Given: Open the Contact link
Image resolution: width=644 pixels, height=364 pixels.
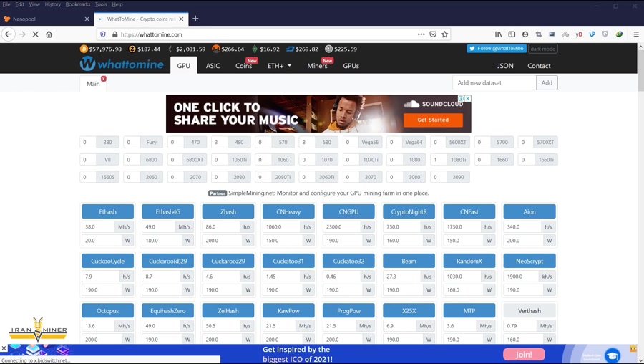Looking at the screenshot, I should pos(539,65).
